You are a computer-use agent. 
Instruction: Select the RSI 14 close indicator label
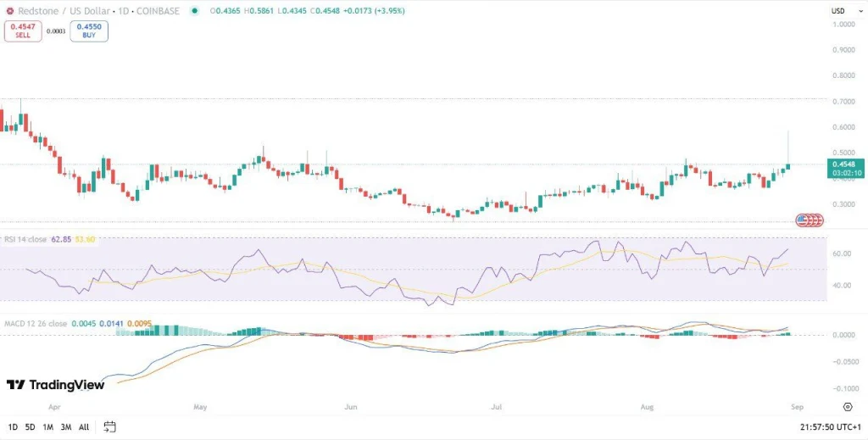(26, 239)
